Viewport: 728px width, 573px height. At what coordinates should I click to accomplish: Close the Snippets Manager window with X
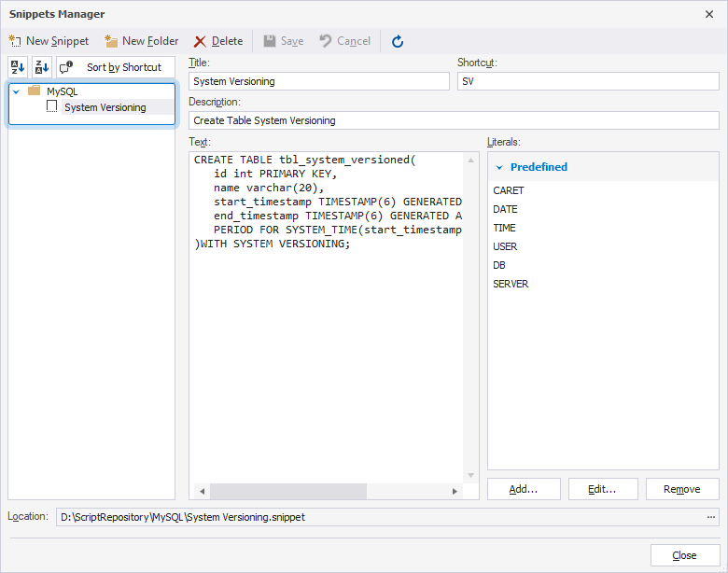pos(709,14)
